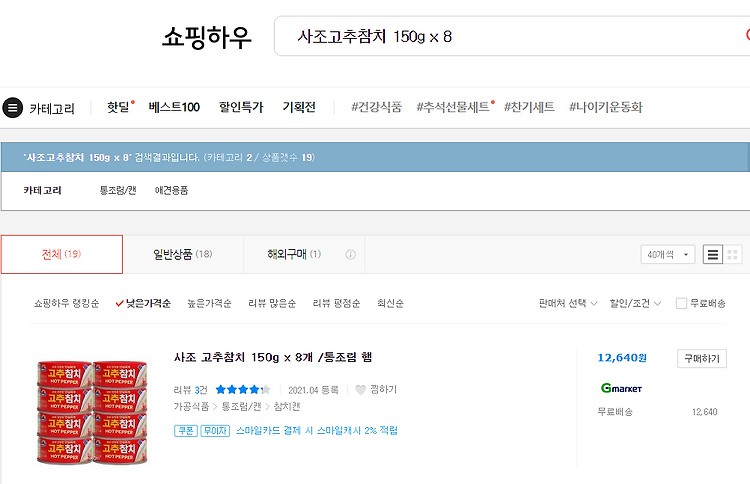Filter by 애견용품 category

pyautogui.click(x=171, y=190)
